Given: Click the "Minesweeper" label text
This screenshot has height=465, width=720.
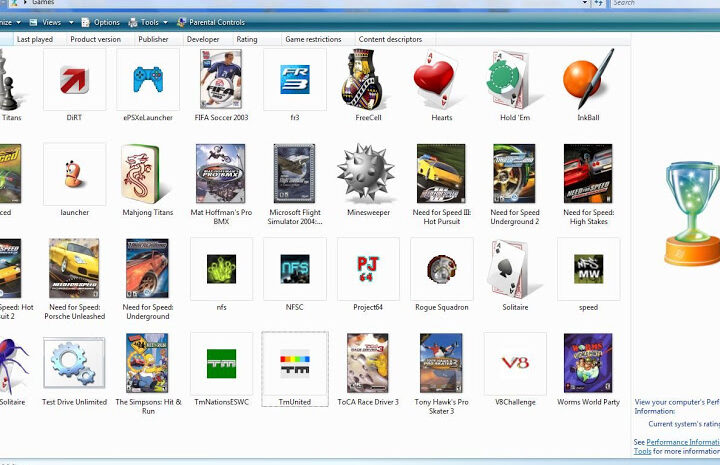Looking at the screenshot, I should pos(368,213).
